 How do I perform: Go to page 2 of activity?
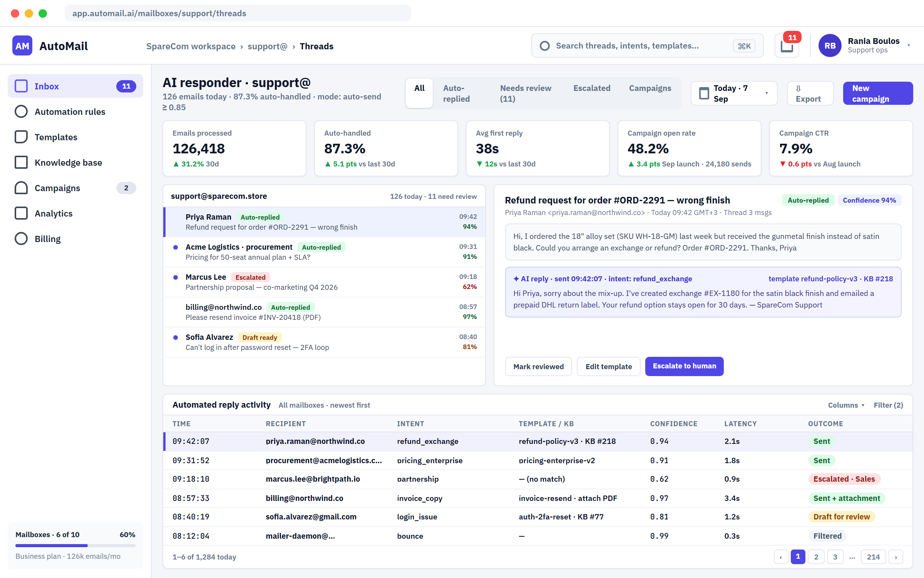(816, 557)
